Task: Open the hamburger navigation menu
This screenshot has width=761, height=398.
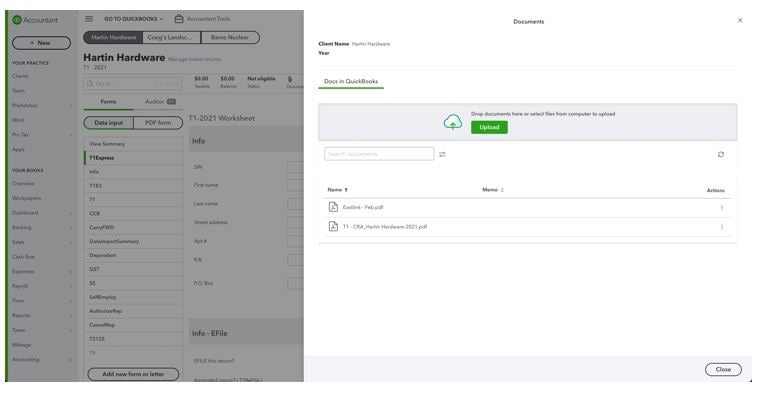Action: [x=89, y=19]
